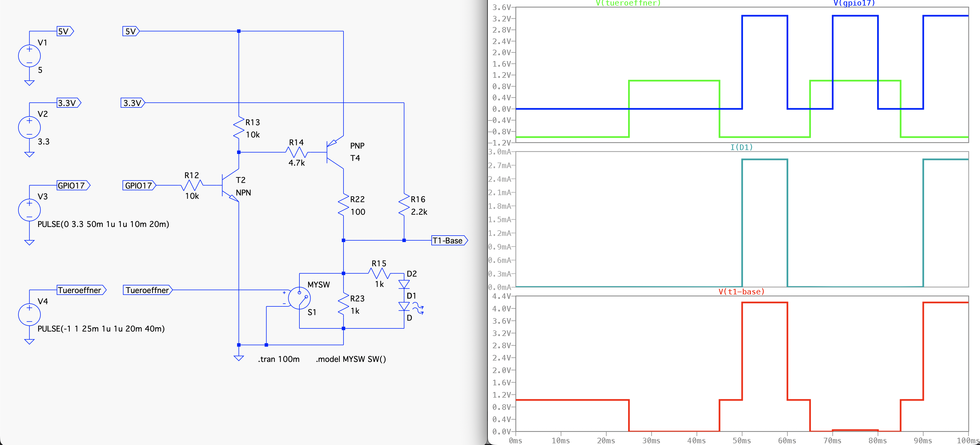Viewport: 980px width, 445px height.
Task: Click the MYSW switch S1 symbol
Action: click(299, 298)
